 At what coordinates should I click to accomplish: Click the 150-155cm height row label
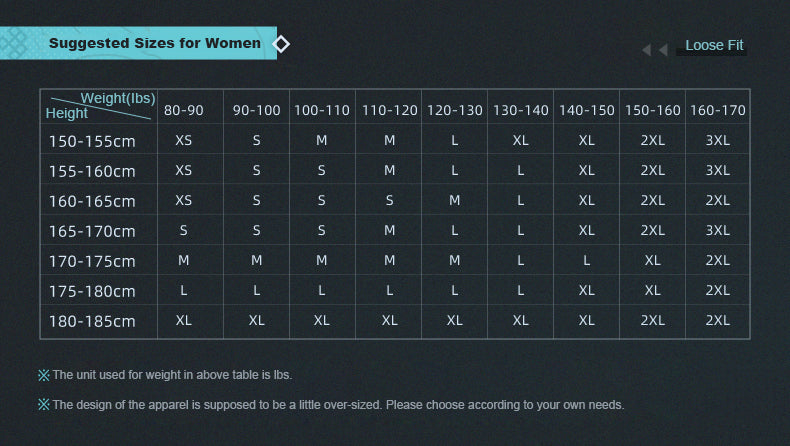click(92, 141)
